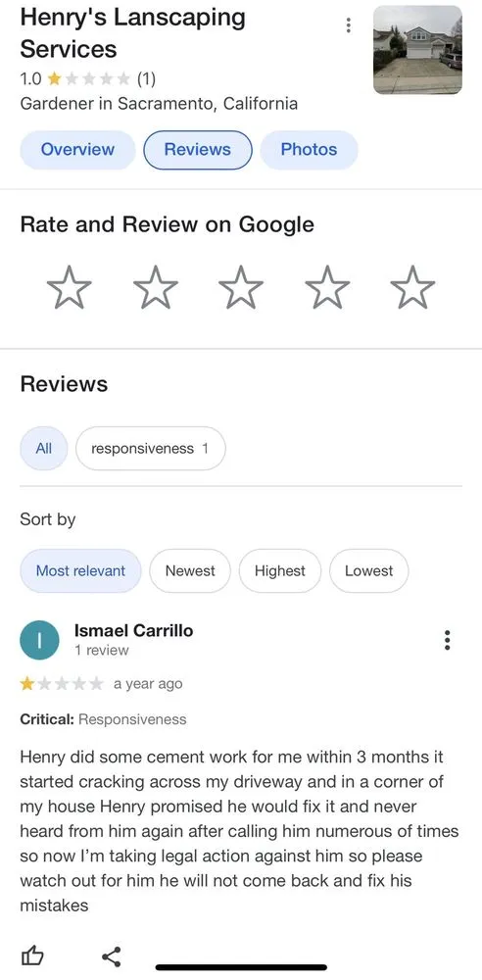This screenshot has height=980, width=482.
Task: Rate one star in Rate and Review
Action: click(69, 287)
